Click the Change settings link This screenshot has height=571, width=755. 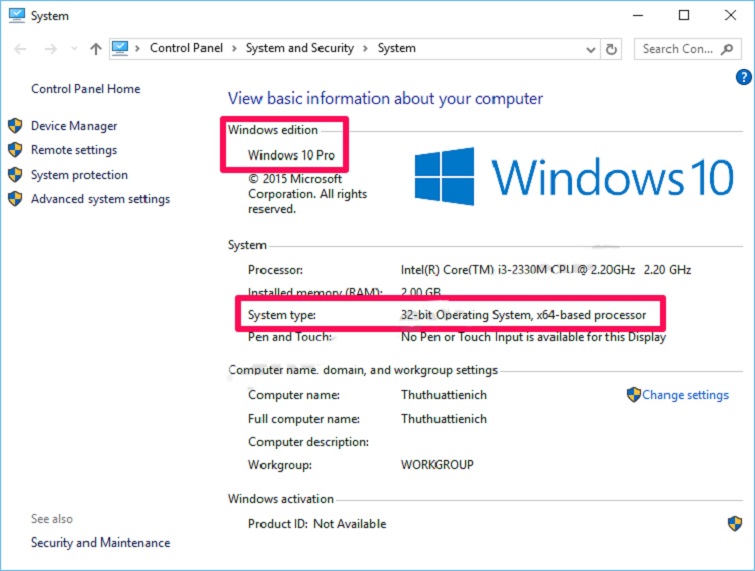point(685,395)
